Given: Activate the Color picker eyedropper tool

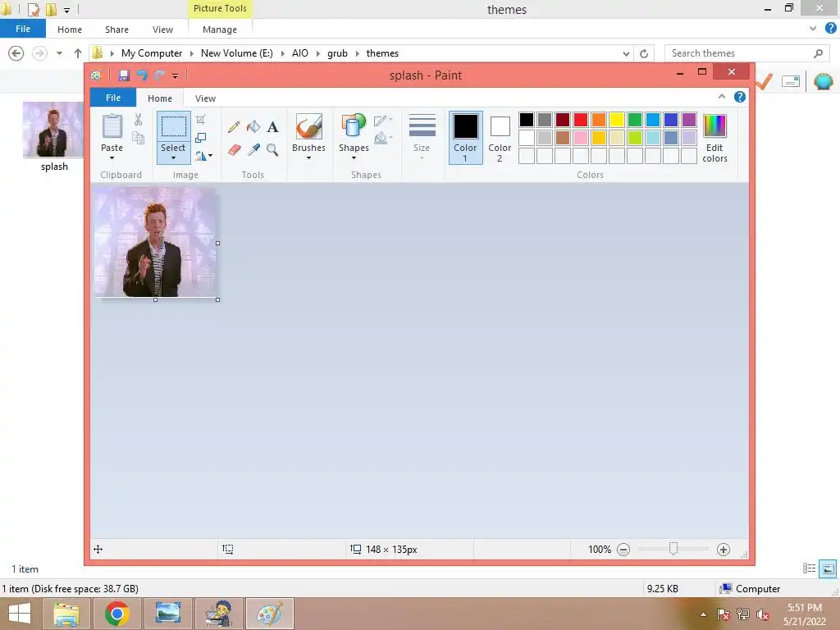Looking at the screenshot, I should pyautogui.click(x=253, y=149).
